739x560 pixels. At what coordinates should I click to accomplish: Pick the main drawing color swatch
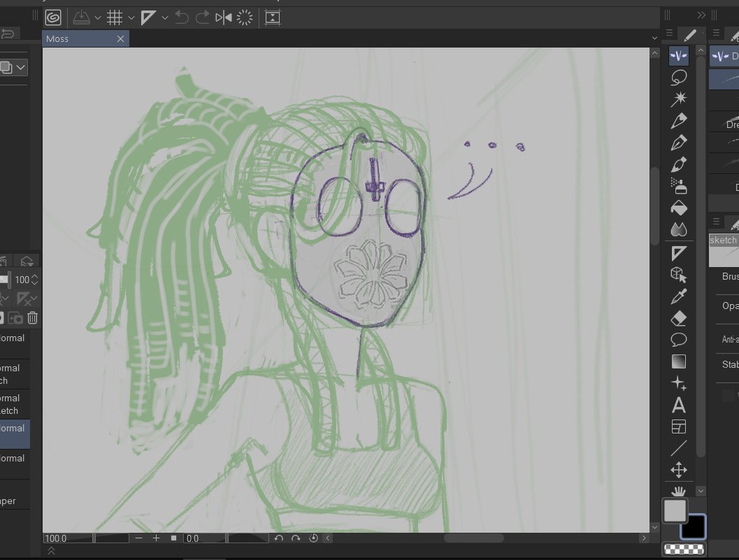(x=675, y=511)
